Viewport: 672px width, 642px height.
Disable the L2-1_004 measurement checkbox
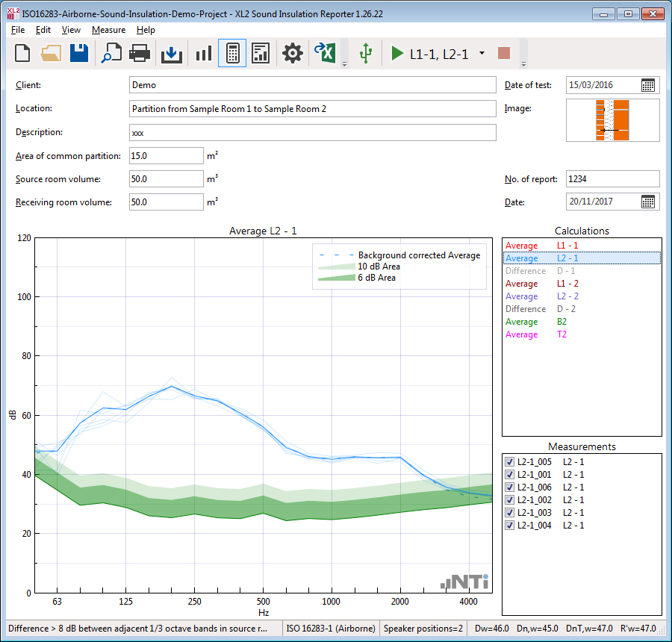coord(510,526)
